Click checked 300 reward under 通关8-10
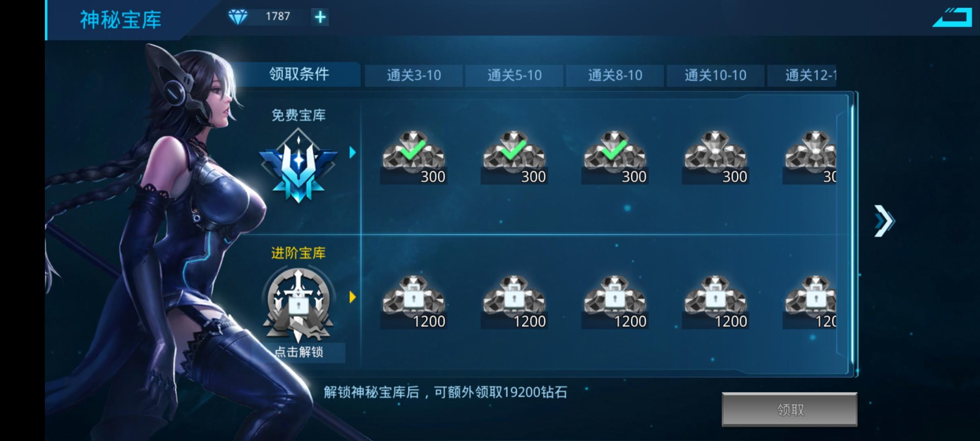Viewport: 980px width, 441px height. click(615, 158)
